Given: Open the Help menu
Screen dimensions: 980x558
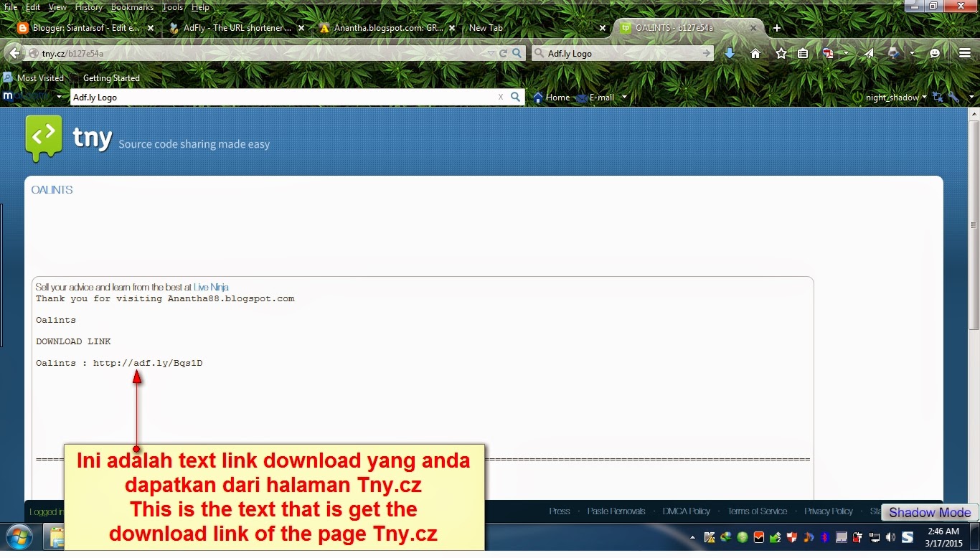Looking at the screenshot, I should tap(200, 7).
